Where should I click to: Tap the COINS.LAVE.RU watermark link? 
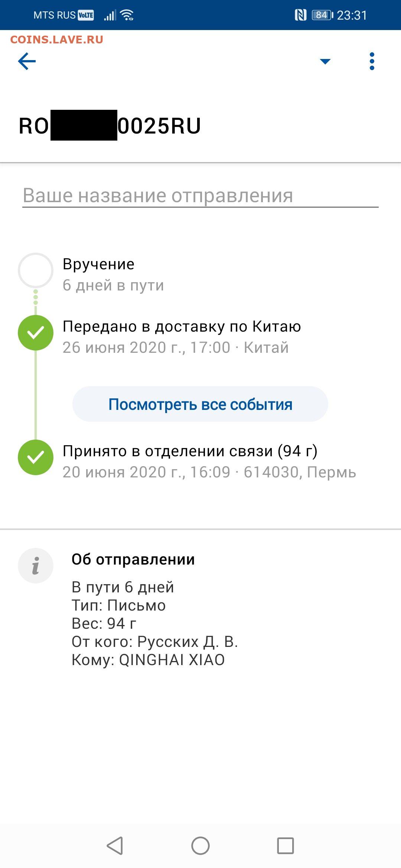click(x=57, y=40)
